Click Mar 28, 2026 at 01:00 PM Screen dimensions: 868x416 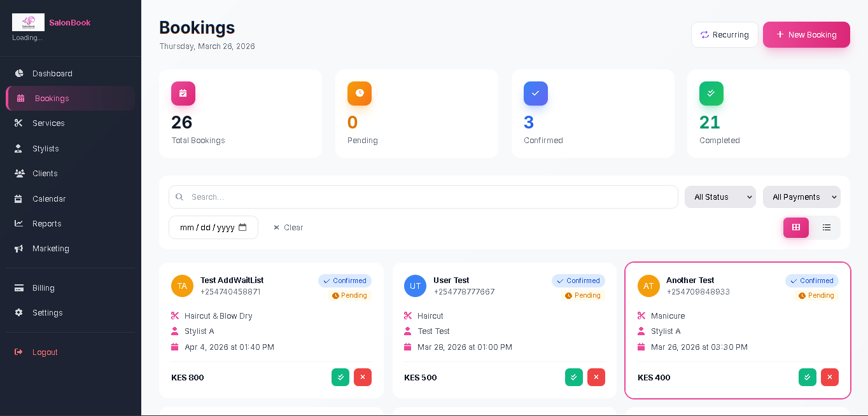coord(465,347)
